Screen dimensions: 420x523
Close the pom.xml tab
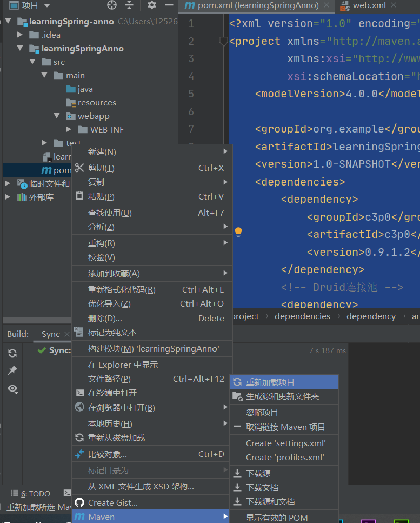tap(326, 5)
